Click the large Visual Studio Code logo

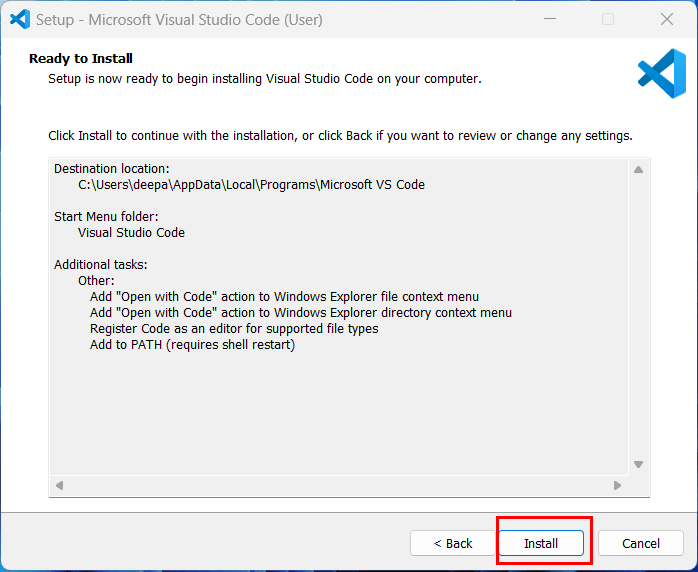point(662,73)
